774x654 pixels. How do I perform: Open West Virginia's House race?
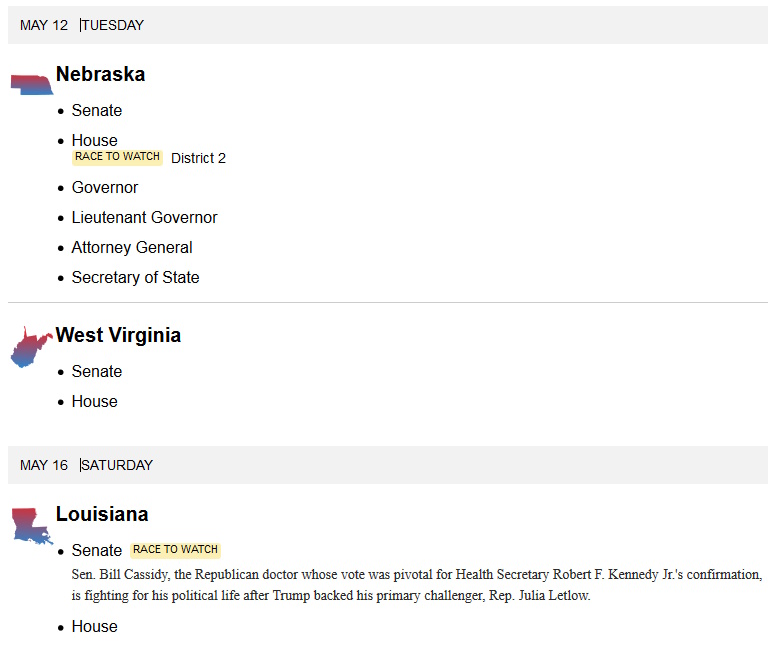pos(95,401)
